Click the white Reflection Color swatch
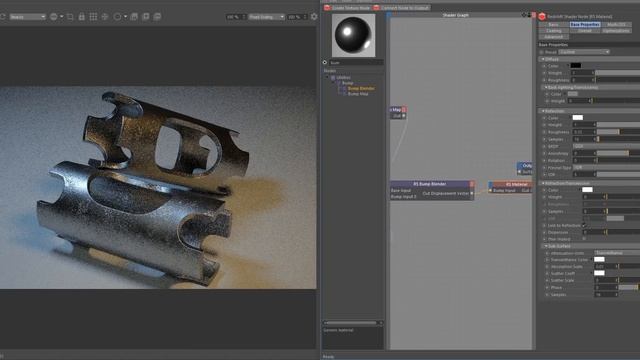This screenshot has height=360, width=640. (578, 118)
